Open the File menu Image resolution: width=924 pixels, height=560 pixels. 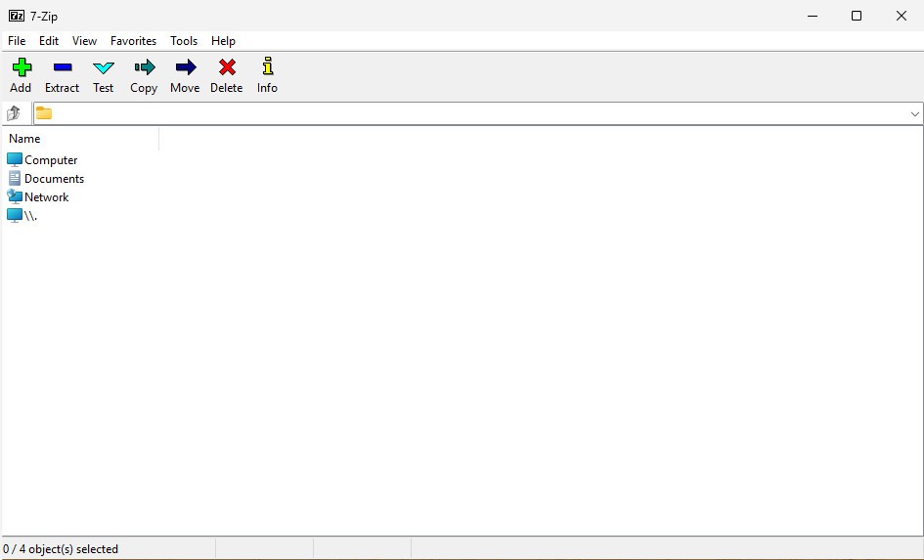[x=17, y=41]
